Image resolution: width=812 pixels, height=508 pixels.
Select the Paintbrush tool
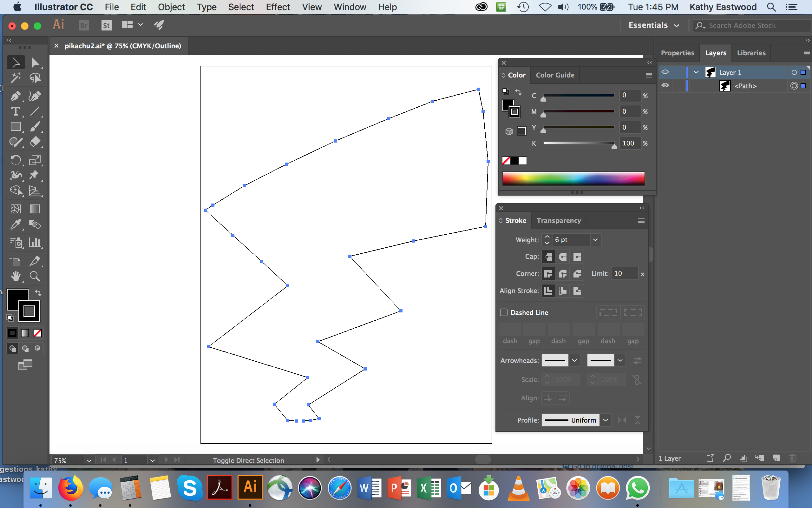tap(35, 127)
